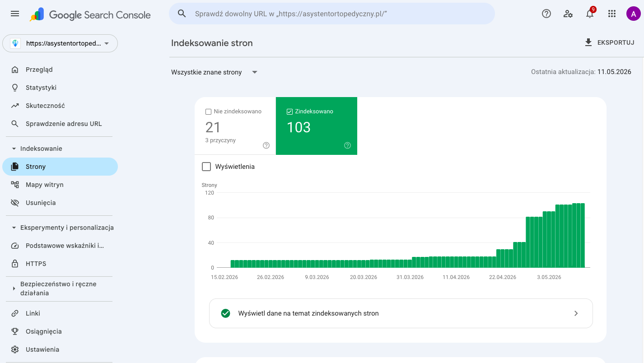Click the Skuteczność trend icon

pos(15,106)
